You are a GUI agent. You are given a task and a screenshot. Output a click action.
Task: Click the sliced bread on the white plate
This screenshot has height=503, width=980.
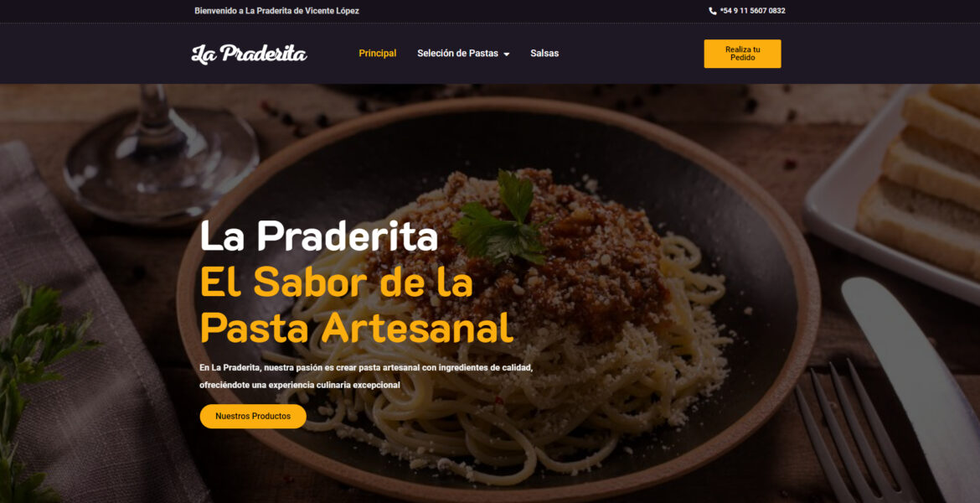coord(924,181)
